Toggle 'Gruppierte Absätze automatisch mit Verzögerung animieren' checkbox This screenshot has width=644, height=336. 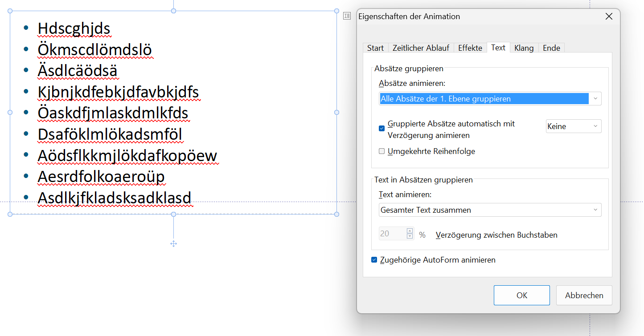pyautogui.click(x=381, y=129)
